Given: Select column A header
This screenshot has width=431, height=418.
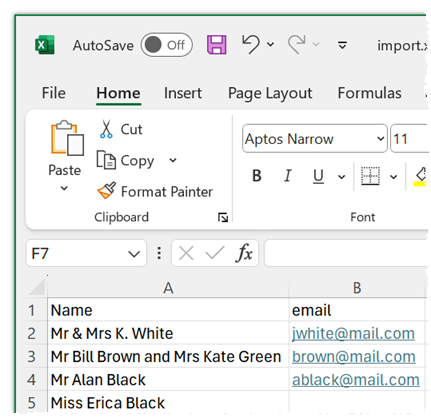Looking at the screenshot, I should (x=168, y=288).
